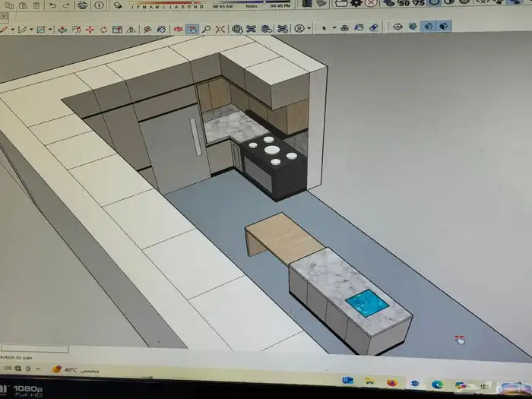This screenshot has width=532, height=399.
Task: Expand the line tool dropdown arrow
Action: [13, 30]
